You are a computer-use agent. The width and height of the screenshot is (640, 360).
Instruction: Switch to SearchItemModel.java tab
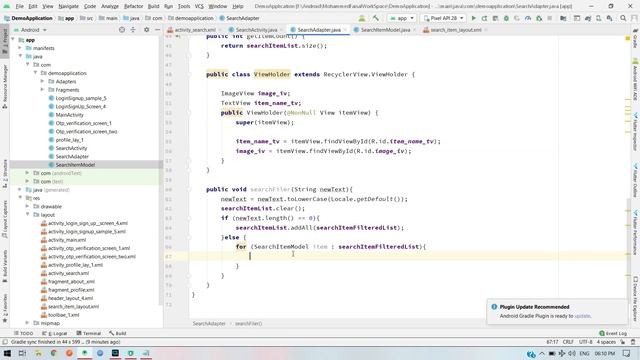pos(385,30)
